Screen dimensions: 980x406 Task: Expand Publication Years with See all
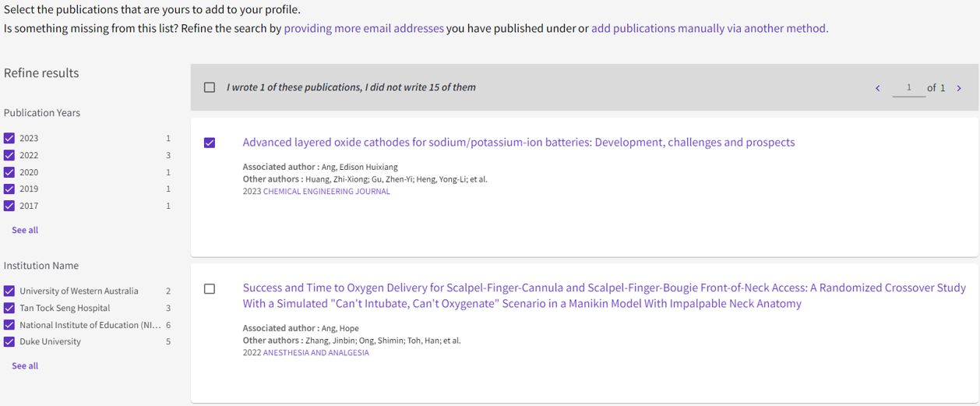click(25, 230)
